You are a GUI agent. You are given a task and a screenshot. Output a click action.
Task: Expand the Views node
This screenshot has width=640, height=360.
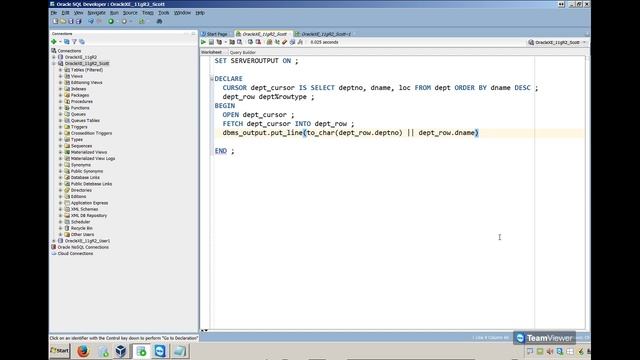[60, 76]
